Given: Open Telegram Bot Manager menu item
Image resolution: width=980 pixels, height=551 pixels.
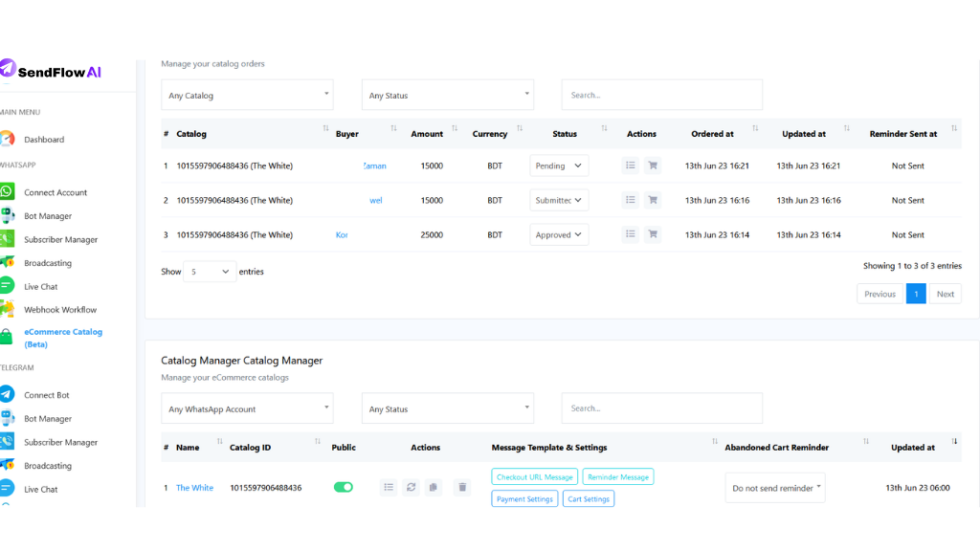Looking at the screenshot, I should (x=48, y=419).
